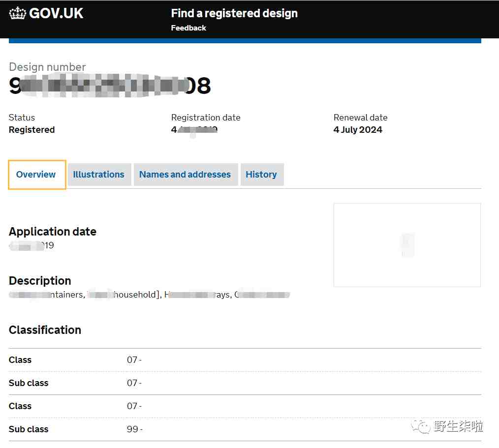Click the GOV.UK header text
This screenshot has width=499, height=448.
pyautogui.click(x=56, y=13)
